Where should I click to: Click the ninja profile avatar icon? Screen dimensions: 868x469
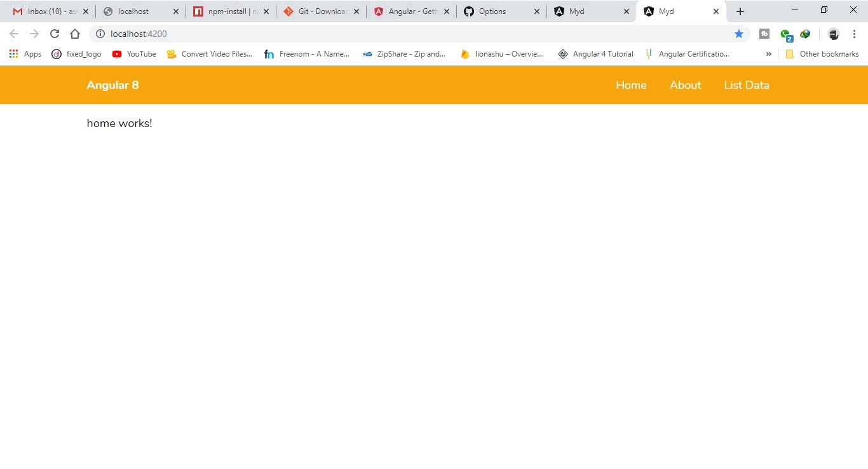[833, 34]
